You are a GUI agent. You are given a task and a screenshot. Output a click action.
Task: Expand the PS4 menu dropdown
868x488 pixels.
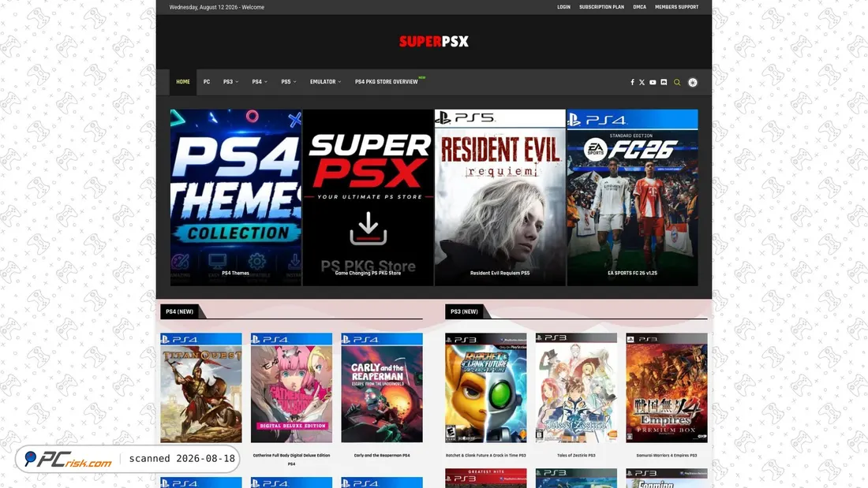[x=260, y=82]
